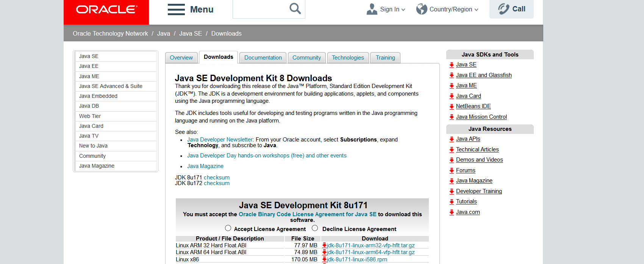
Task: Click download icon beside Technical Articles
Action: pyautogui.click(x=452, y=150)
